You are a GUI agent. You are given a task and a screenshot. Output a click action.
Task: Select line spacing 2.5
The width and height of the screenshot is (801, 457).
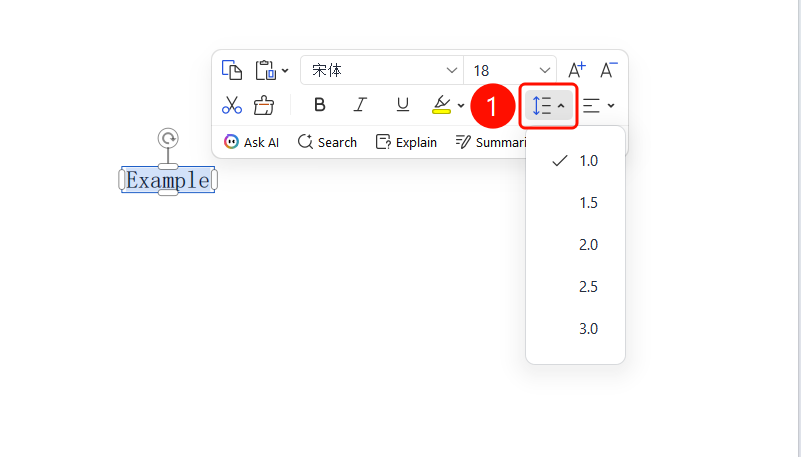[x=575, y=286]
